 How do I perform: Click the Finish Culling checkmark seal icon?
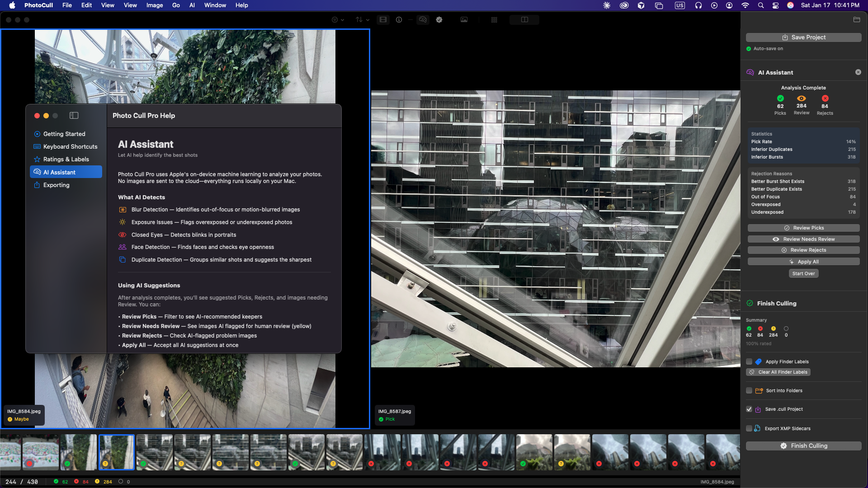[439, 20]
